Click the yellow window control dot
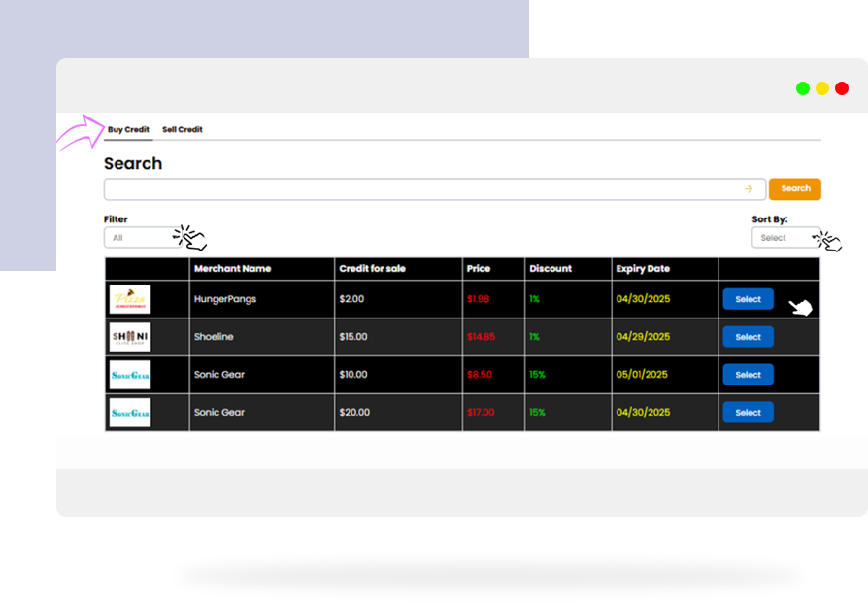The height and width of the screenshot is (603, 868). pos(822,88)
